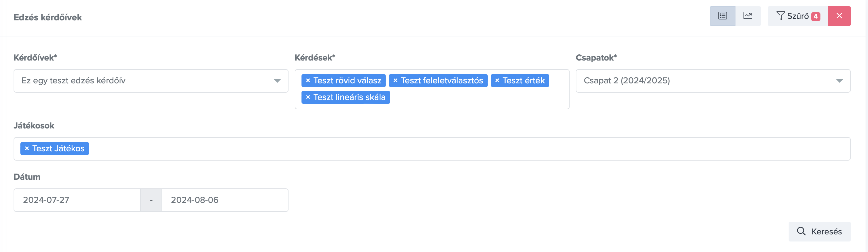Click the magnifier icon in Keresés
The width and height of the screenshot is (868, 252).
(801, 231)
